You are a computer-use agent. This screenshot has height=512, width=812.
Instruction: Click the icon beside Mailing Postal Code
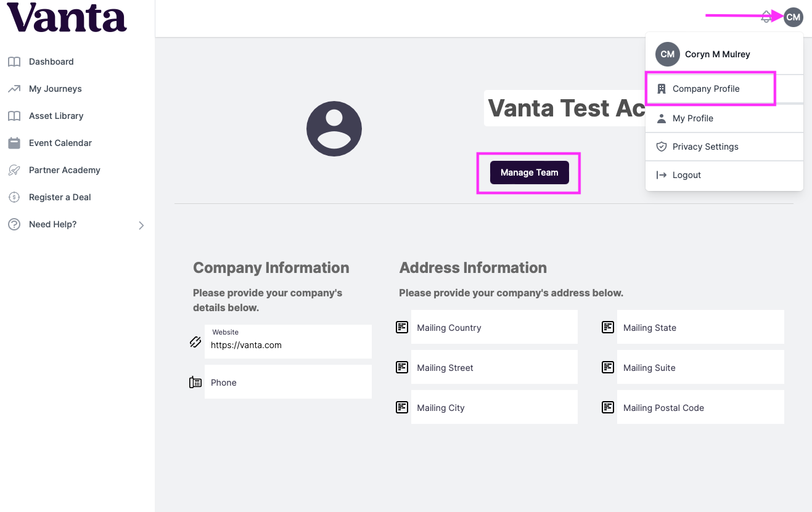[608, 407]
